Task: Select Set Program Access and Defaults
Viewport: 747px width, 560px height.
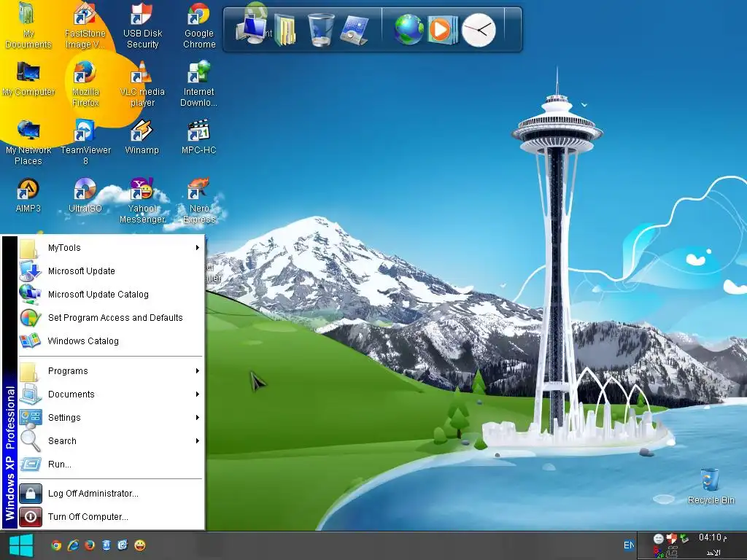Action: [112, 318]
